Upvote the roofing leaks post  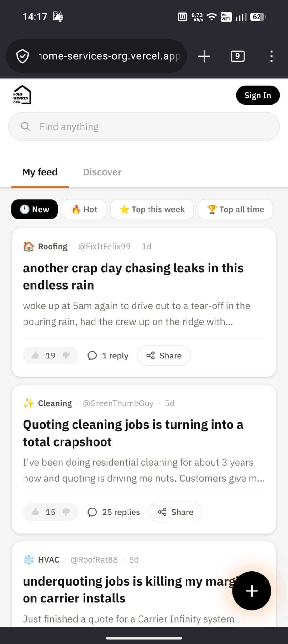click(x=35, y=356)
